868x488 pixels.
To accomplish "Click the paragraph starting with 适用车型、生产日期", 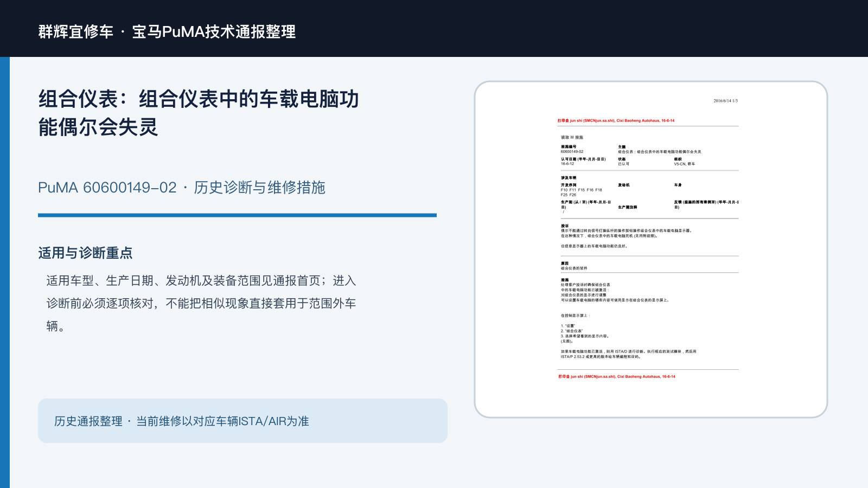I will tap(201, 303).
